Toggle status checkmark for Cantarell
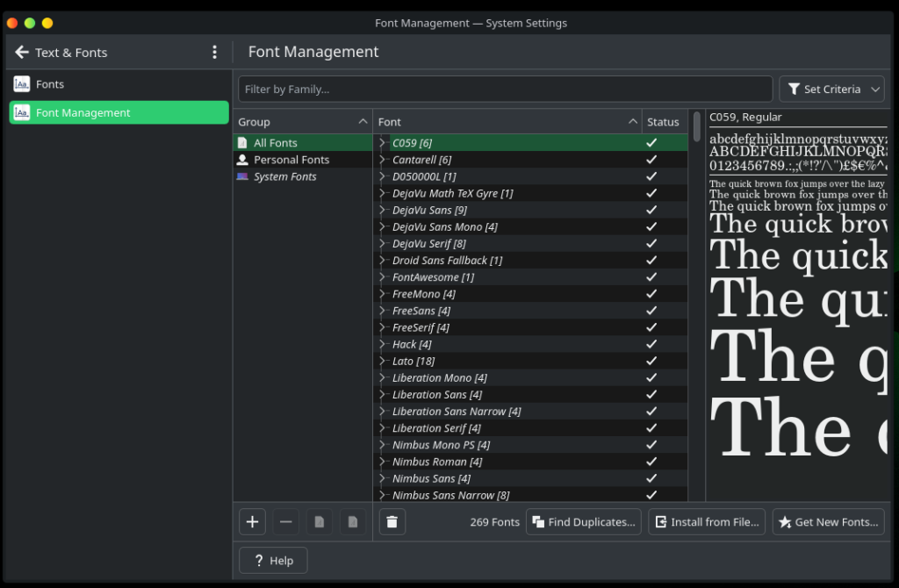The image size is (899, 588). coord(651,160)
